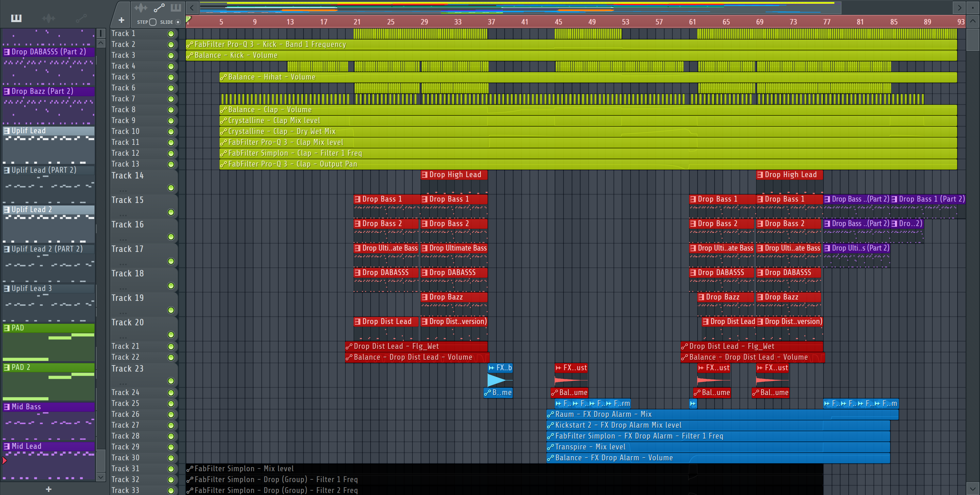This screenshot has width=980, height=495.
Task: Enable the STEP editing checkbox
Action: (153, 22)
